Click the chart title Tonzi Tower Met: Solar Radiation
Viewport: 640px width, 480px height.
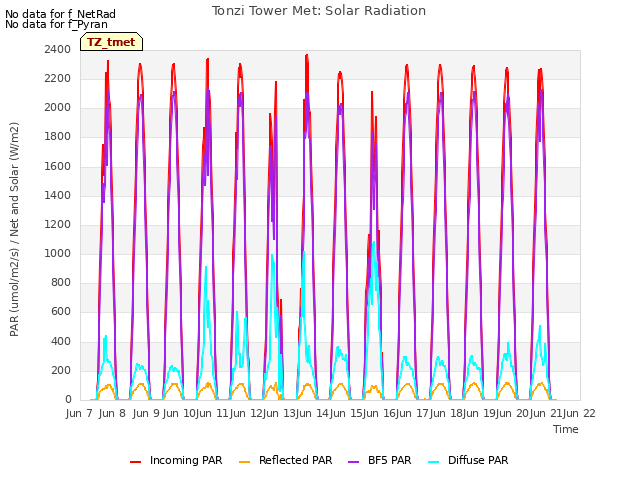click(x=319, y=11)
